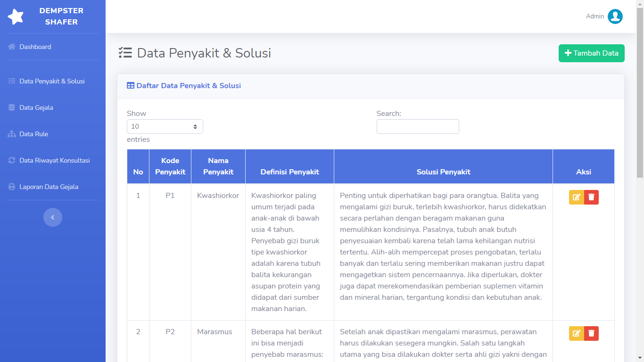Open the Admin profile avatar icon
Image resolution: width=644 pixels, height=362 pixels.
point(615,16)
